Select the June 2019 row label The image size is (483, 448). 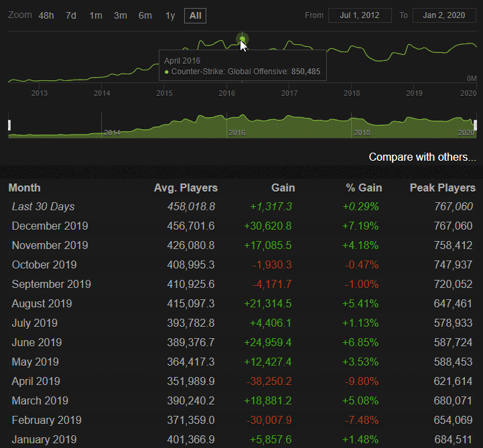[x=37, y=342]
